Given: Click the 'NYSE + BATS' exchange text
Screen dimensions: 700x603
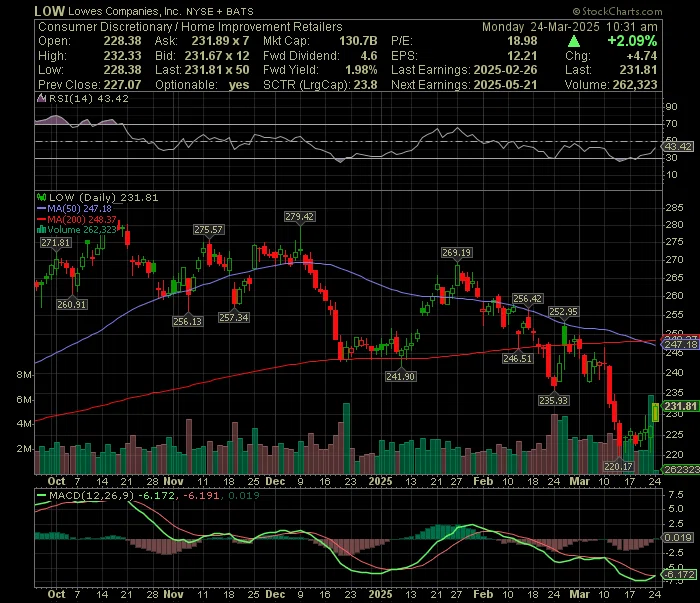Looking at the screenshot, I should pyautogui.click(x=220, y=12).
